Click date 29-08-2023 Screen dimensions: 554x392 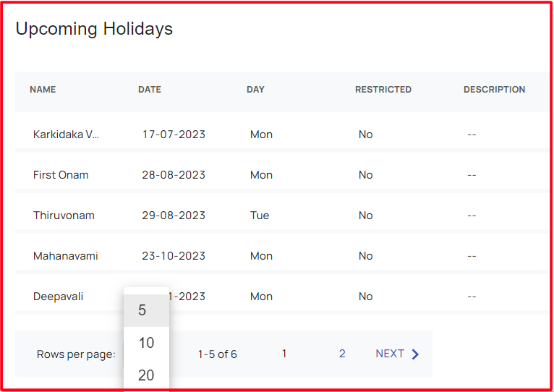174,216
